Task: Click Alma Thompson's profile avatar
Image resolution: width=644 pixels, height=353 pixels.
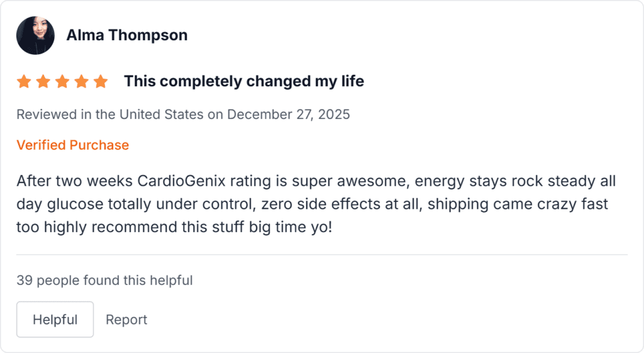Action: [x=35, y=35]
